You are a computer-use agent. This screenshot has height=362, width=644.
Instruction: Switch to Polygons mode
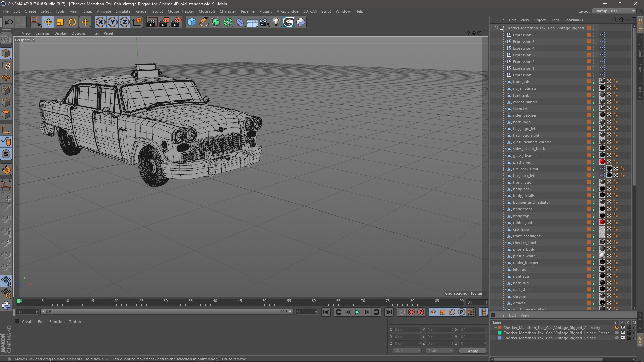[x=6, y=114]
